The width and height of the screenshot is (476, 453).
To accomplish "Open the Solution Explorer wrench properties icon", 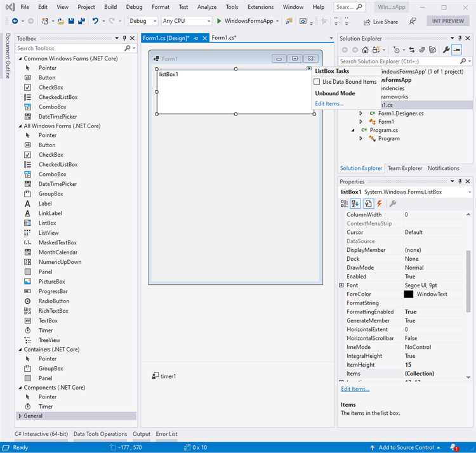I will (446, 49).
